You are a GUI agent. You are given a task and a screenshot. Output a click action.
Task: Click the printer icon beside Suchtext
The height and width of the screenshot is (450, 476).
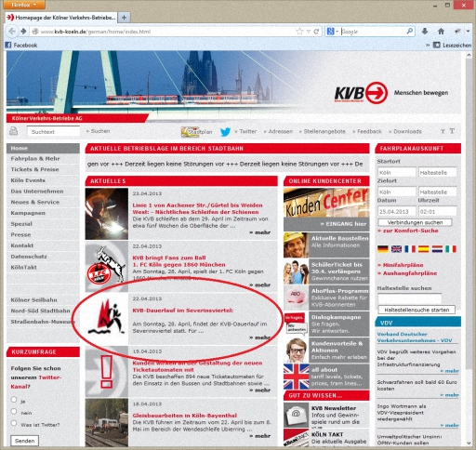click(13, 131)
